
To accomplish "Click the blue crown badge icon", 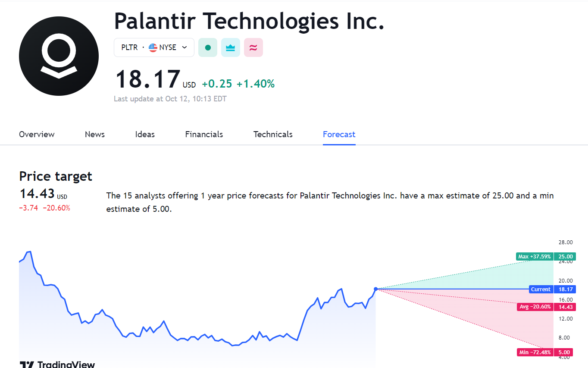I will coord(231,47).
